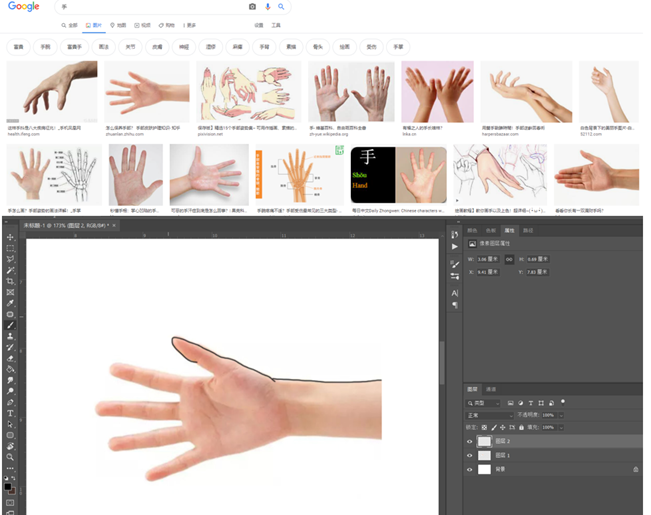Toggle lock position icon

503,427
